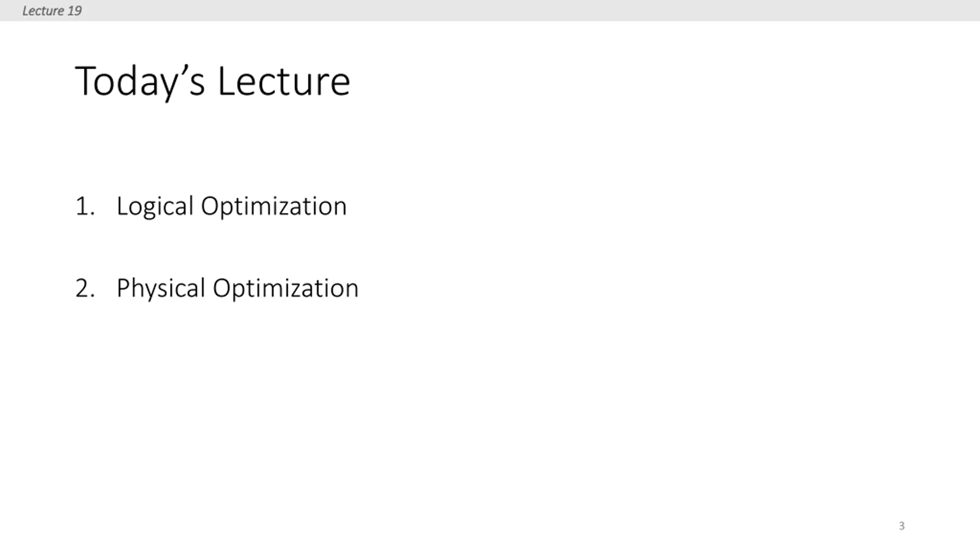Click the "Physical Optimization" list item
The height and width of the screenshot is (551, 980).
(x=237, y=289)
